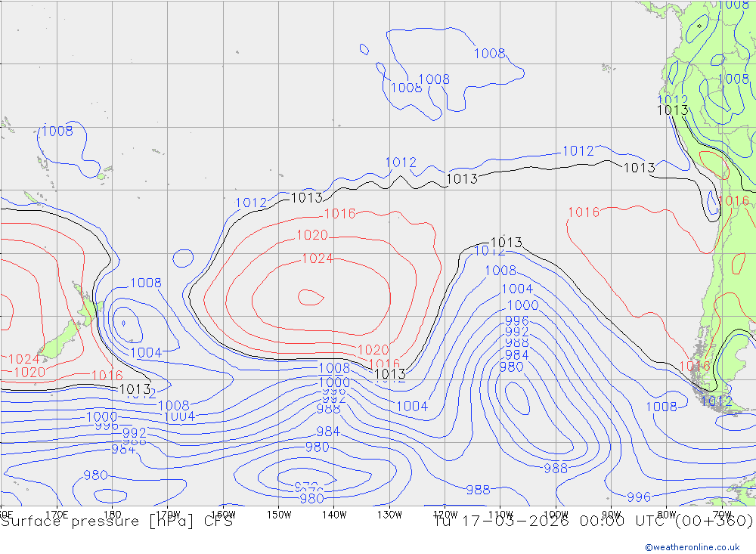Click the 120W longitude axis label
The width and height of the screenshot is (756, 554).
tap(445, 514)
